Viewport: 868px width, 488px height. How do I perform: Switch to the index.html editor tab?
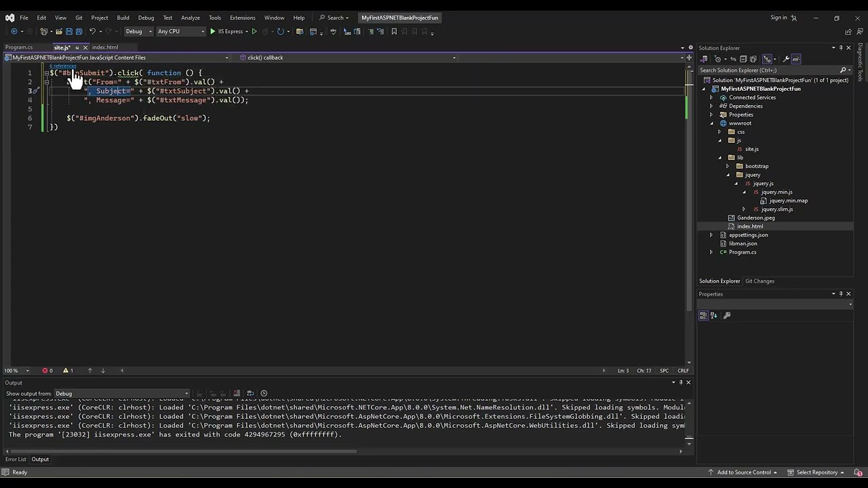[x=105, y=47]
